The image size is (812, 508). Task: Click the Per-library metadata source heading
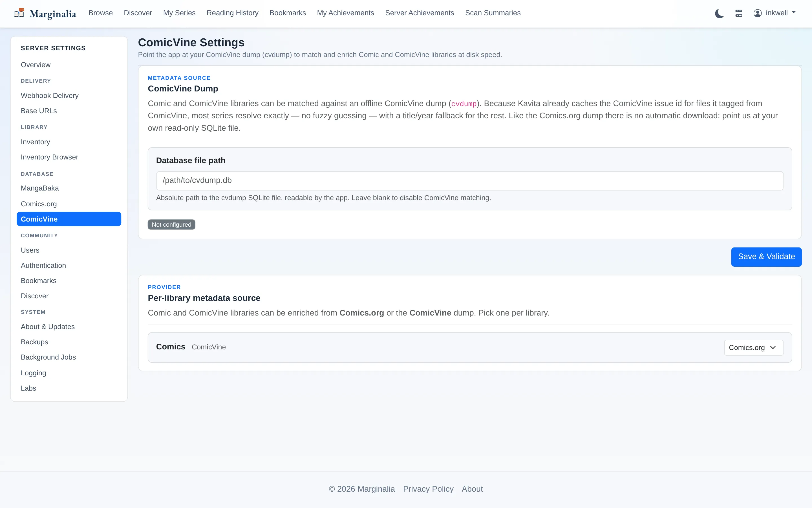point(204,298)
